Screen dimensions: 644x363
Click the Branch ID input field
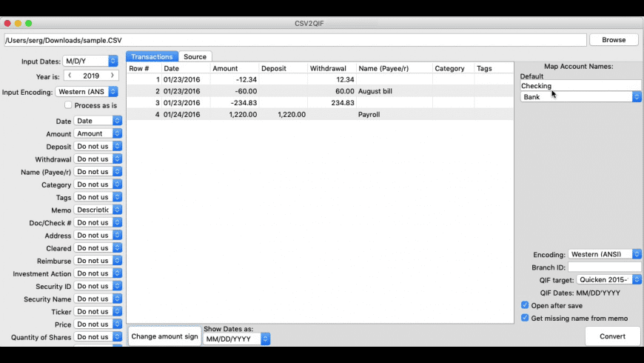(604, 267)
